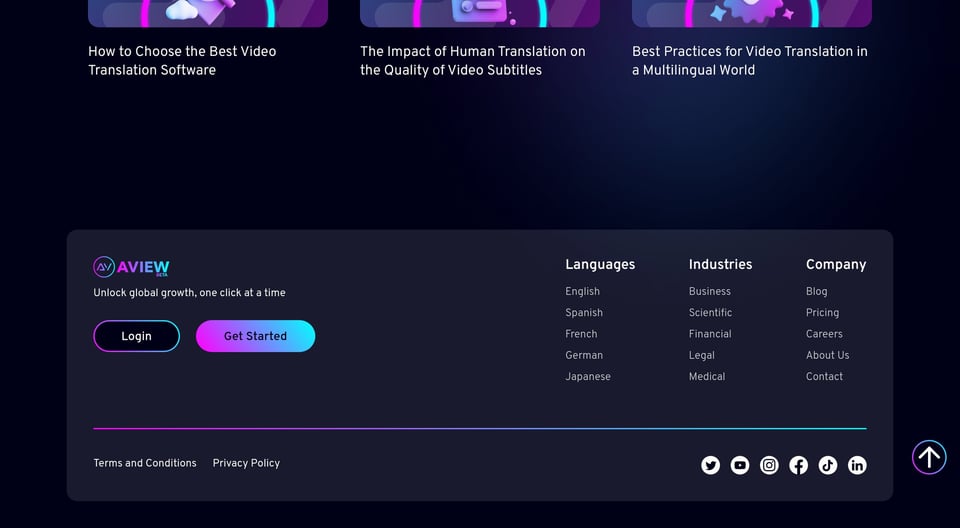Go to the Careers page
The height and width of the screenshot is (528, 960).
pyautogui.click(x=824, y=334)
